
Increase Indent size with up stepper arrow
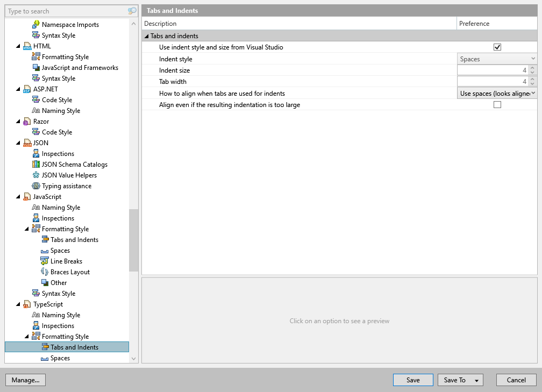[x=532, y=68]
